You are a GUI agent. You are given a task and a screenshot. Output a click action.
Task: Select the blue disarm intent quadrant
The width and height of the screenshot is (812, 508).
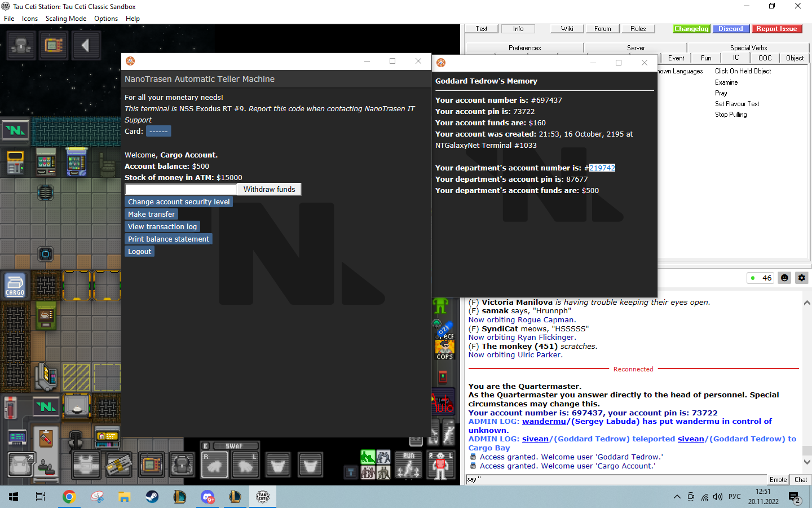tap(384, 457)
